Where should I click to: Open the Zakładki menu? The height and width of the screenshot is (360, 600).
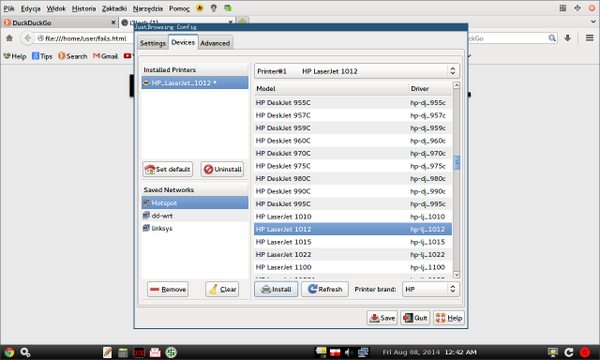(114, 8)
